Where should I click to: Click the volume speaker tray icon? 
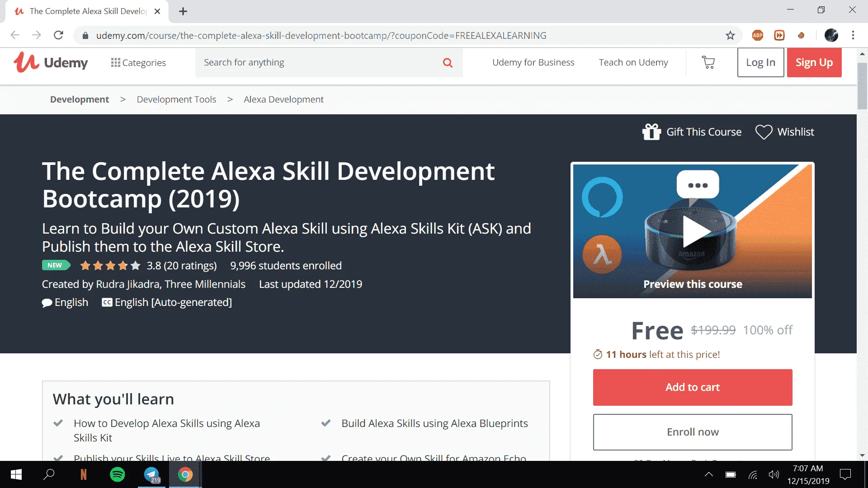click(x=774, y=474)
